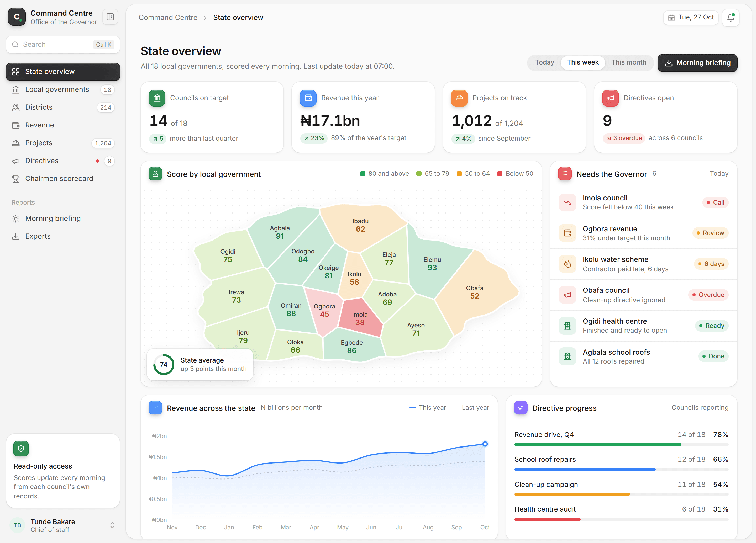The width and height of the screenshot is (756, 543).
Task: Click the Ogidi health centre building icon
Action: pyautogui.click(x=567, y=326)
